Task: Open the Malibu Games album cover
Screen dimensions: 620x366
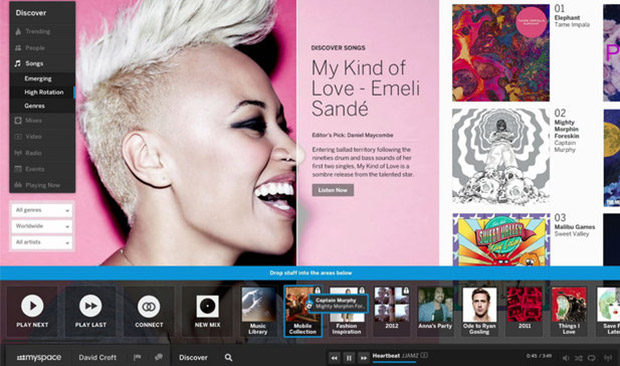Action: (501, 240)
